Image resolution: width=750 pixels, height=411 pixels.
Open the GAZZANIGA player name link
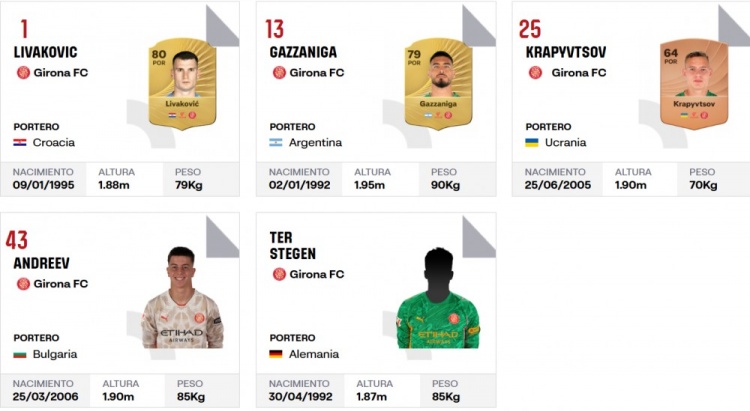coord(305,51)
